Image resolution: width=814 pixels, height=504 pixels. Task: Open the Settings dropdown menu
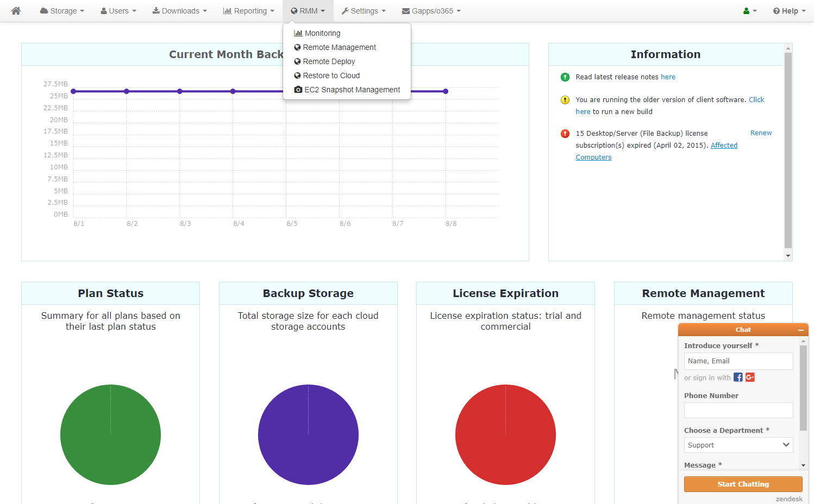363,11
